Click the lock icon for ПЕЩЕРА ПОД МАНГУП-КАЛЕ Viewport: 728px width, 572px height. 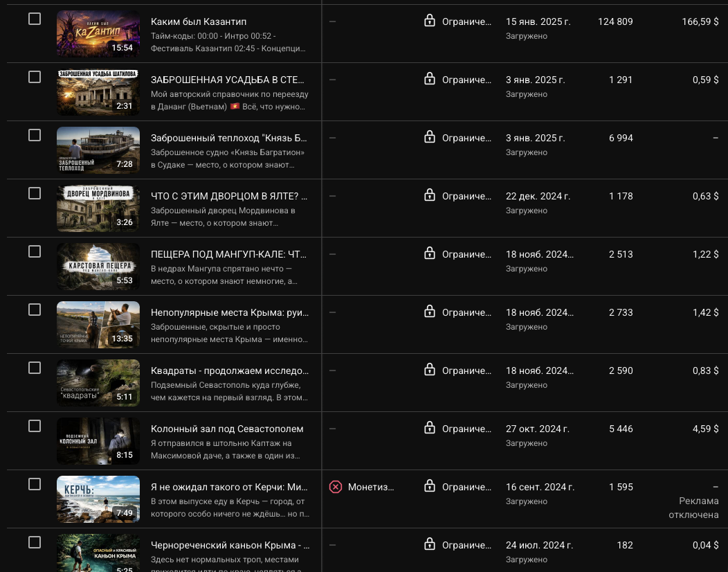[x=430, y=253]
